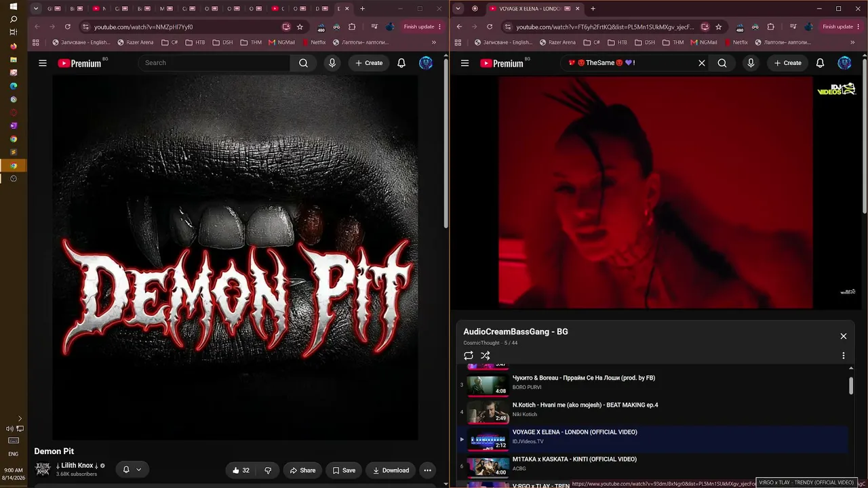Viewport: 868px width, 488px height.
Task: Toggle shuffle playlist button
Action: (x=486, y=356)
